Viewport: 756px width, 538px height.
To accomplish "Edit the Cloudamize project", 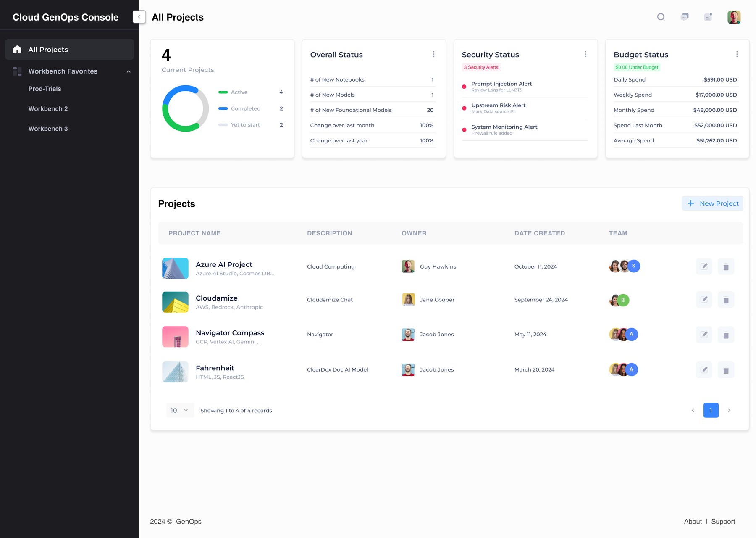I will pyautogui.click(x=704, y=300).
